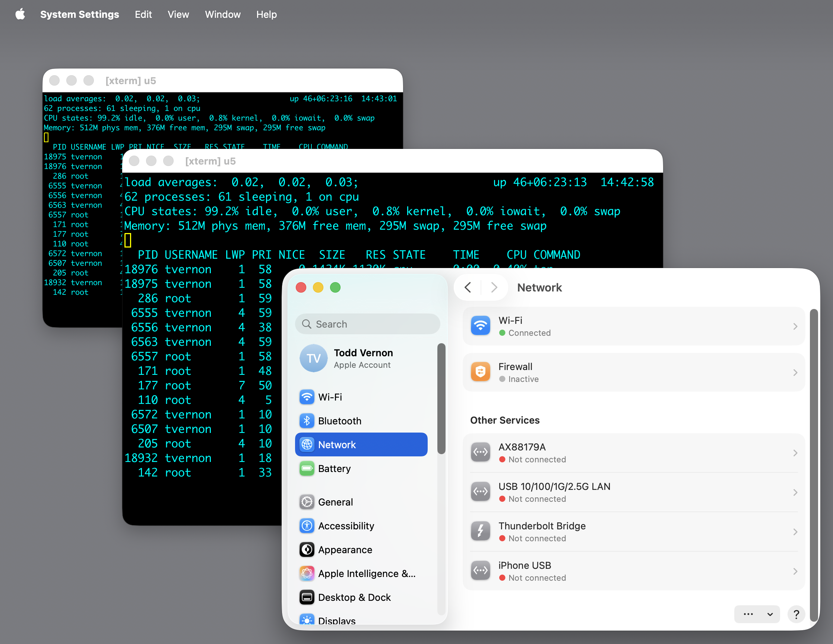Click the Other Services heading
The image size is (833, 644).
(504, 420)
